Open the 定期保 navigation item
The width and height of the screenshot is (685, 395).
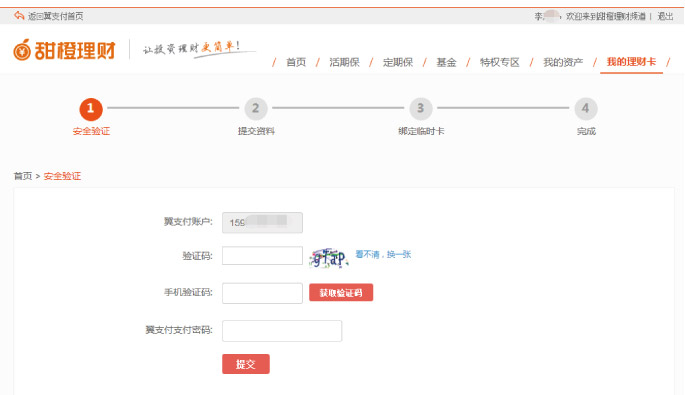coord(398,62)
